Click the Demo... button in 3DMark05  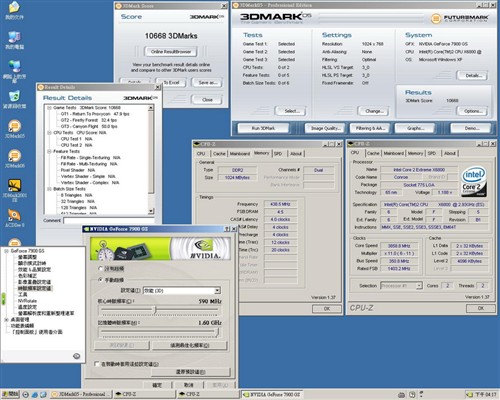point(471,128)
